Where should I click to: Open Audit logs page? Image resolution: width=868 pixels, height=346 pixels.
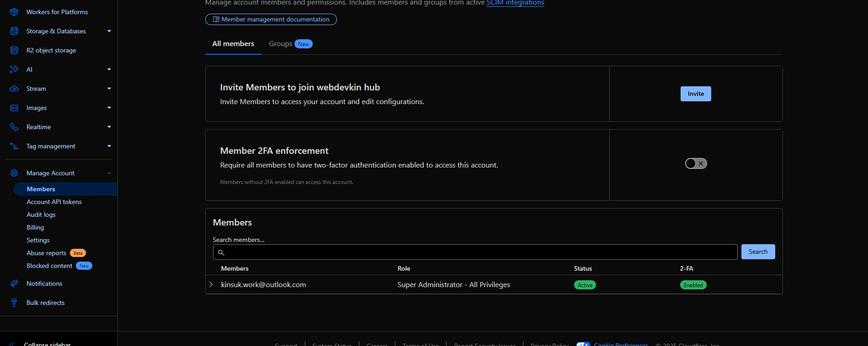(x=41, y=215)
